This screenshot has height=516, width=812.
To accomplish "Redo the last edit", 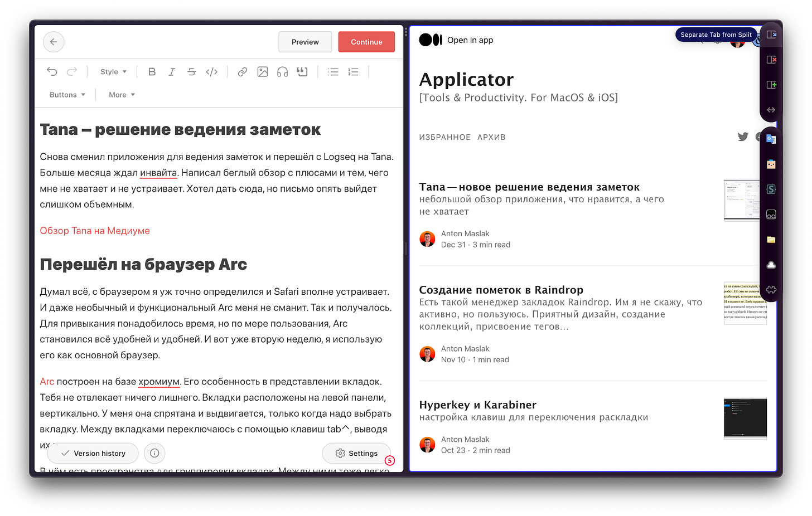I will click(72, 71).
